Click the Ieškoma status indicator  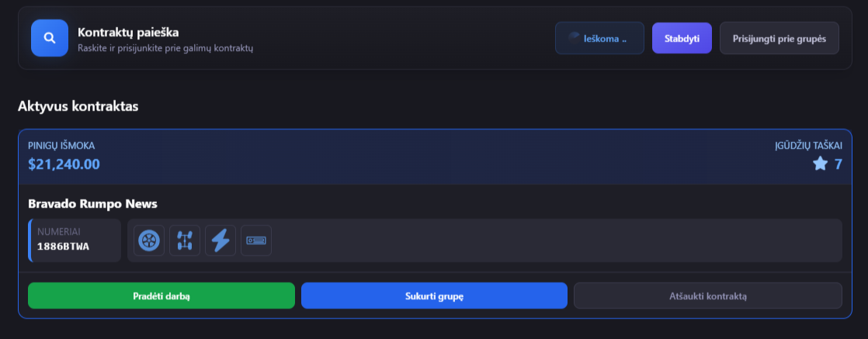[x=599, y=38]
